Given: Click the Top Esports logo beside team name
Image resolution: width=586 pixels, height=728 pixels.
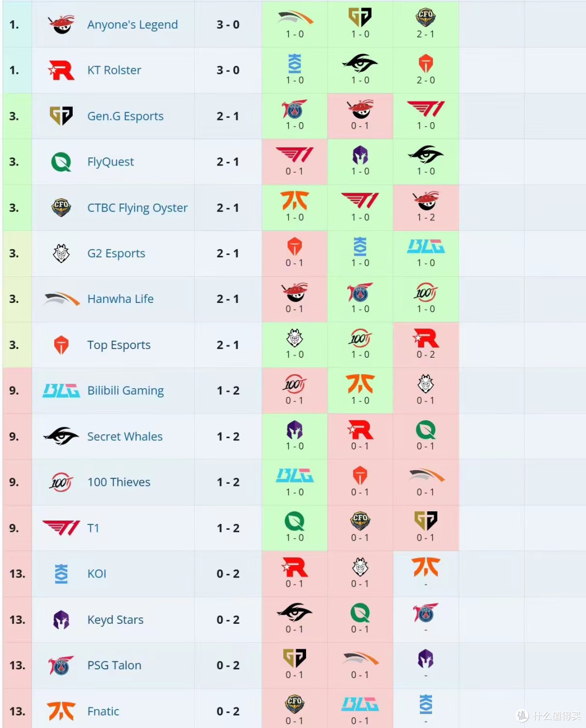Looking at the screenshot, I should point(61,345).
